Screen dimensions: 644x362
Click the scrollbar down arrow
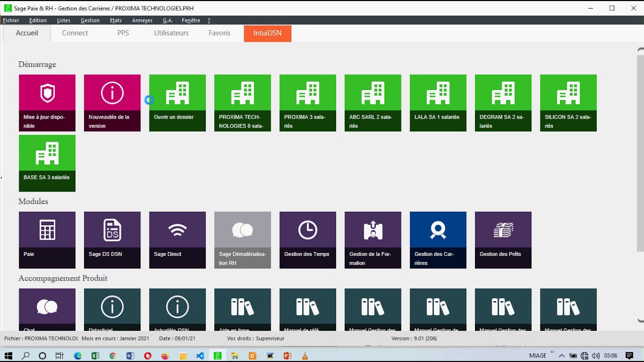tap(640, 321)
